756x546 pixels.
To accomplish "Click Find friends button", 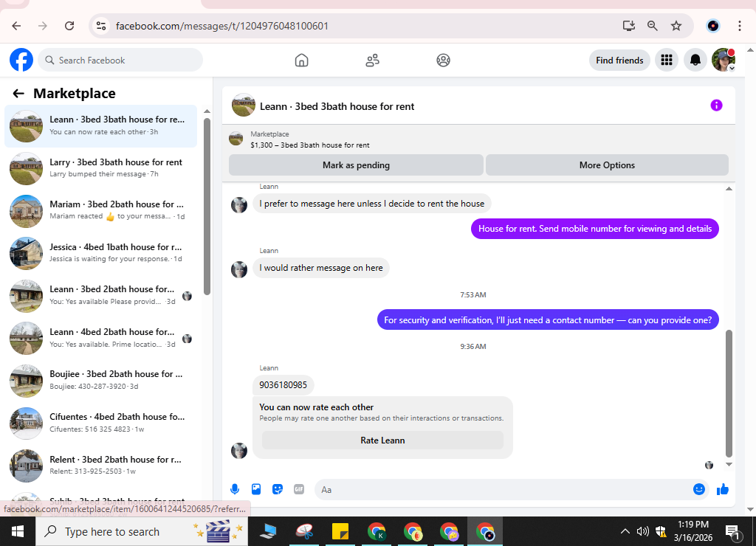I will (x=619, y=61).
